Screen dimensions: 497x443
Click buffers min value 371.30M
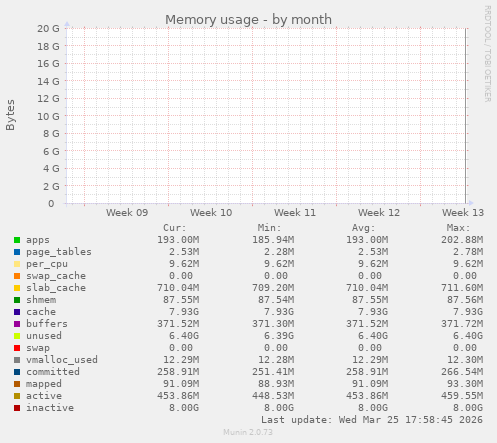coord(273,324)
